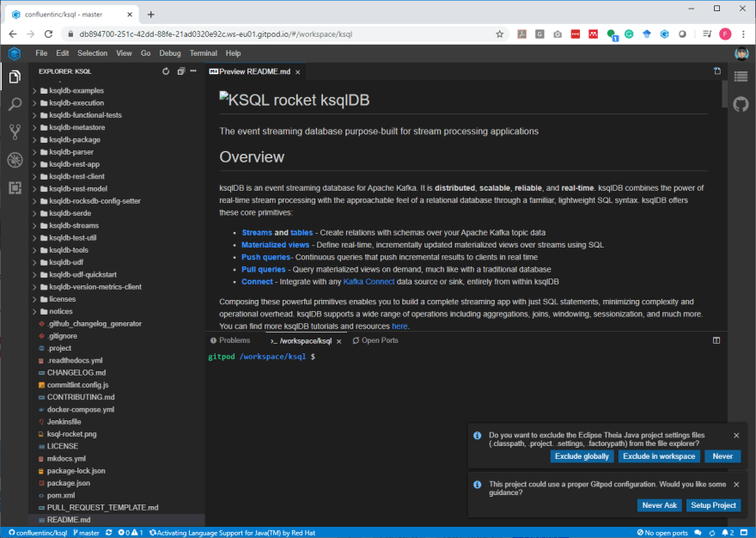Click the Exclude in workspace button
The height and width of the screenshot is (538, 756).
[659, 456]
